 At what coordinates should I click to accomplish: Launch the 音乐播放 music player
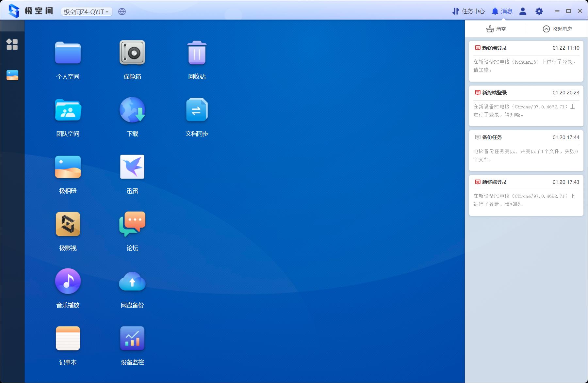click(68, 281)
